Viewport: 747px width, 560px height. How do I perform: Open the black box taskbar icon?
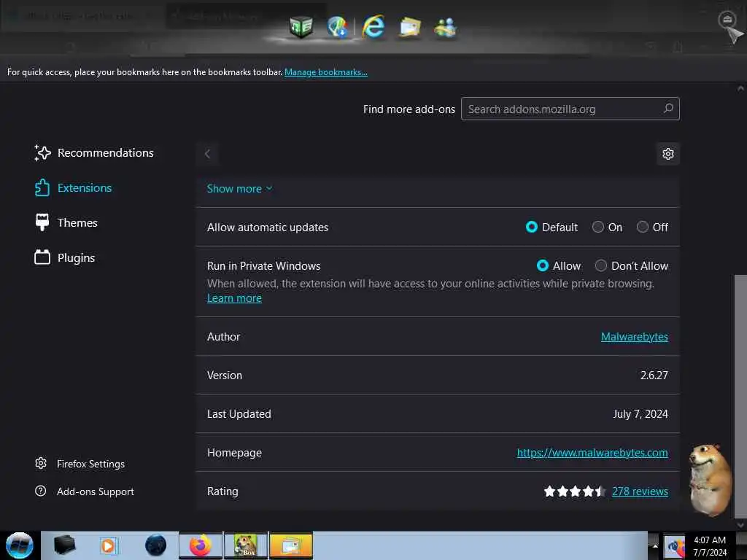64,545
